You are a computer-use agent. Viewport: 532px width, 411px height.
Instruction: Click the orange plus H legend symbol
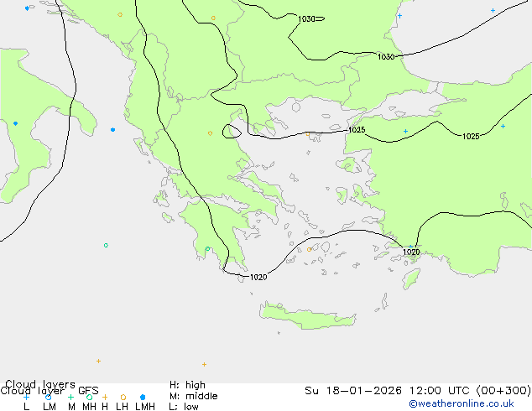click(x=105, y=397)
